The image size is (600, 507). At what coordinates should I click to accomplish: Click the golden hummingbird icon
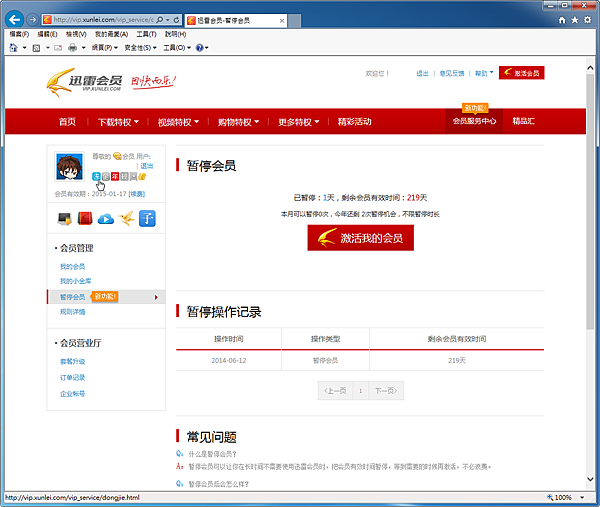127,218
